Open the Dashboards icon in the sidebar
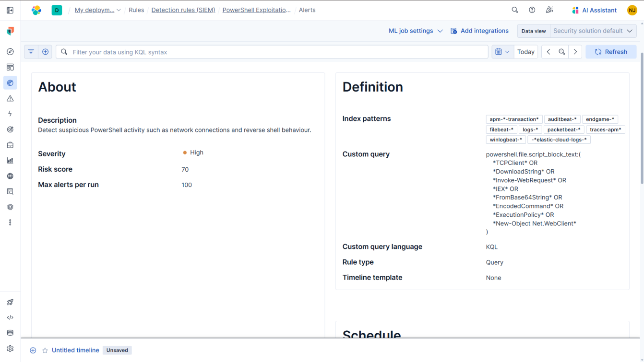Image resolution: width=644 pixels, height=362 pixels. pos(10,67)
